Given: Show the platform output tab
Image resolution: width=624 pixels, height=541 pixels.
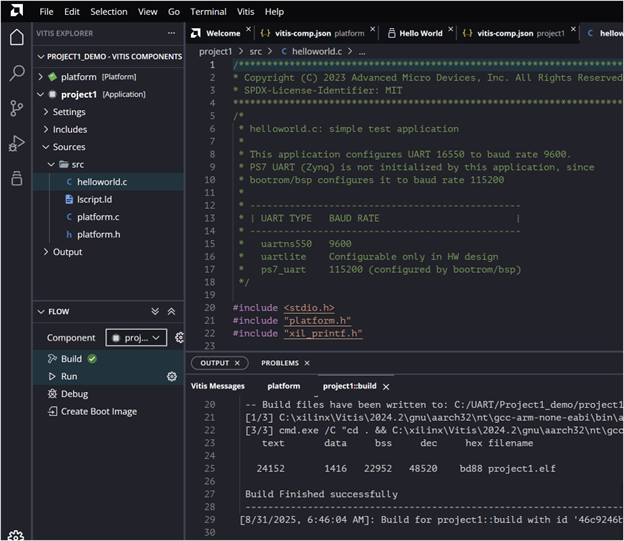Looking at the screenshot, I should tap(284, 386).
